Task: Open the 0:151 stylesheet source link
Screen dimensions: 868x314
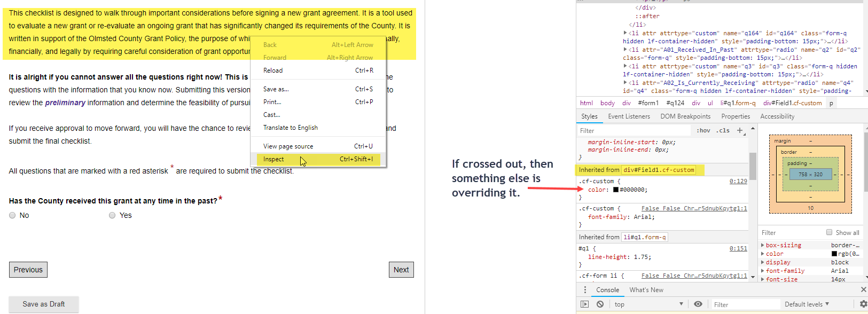Action: (x=738, y=249)
